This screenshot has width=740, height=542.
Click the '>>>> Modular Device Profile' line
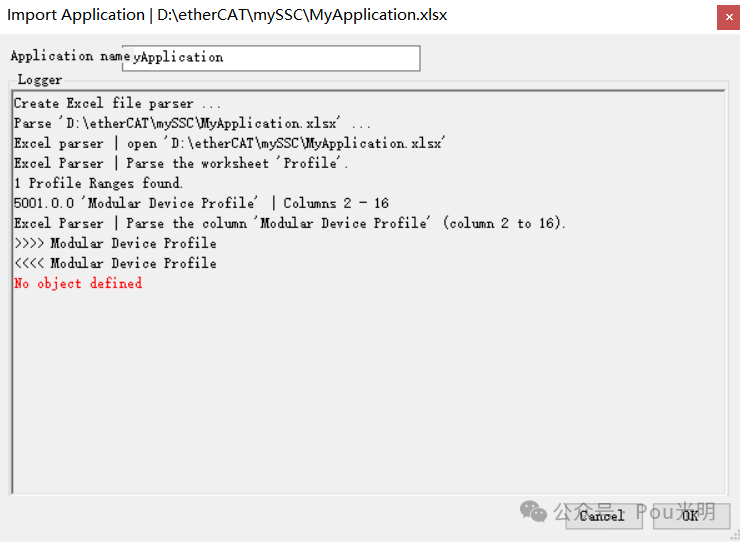pos(115,244)
